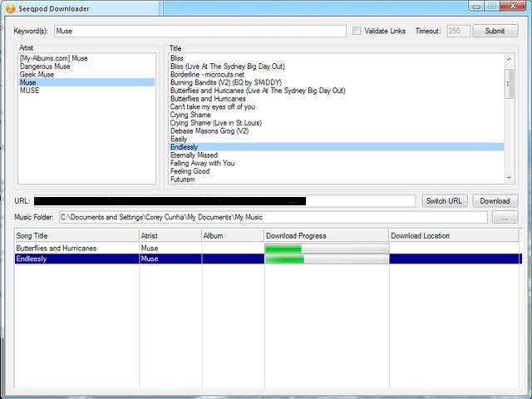The height and width of the screenshot is (399, 532).
Task: Click the Title list scroll down arrow
Action: tap(509, 178)
